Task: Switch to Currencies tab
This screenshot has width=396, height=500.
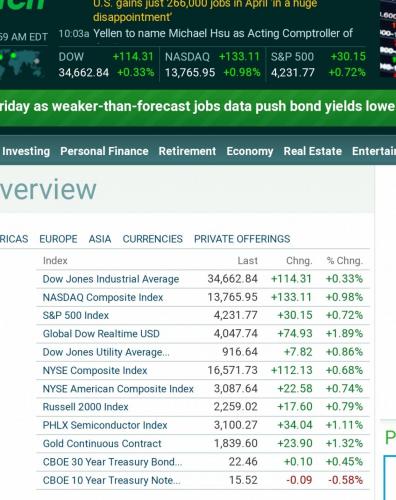Action: coord(153,239)
